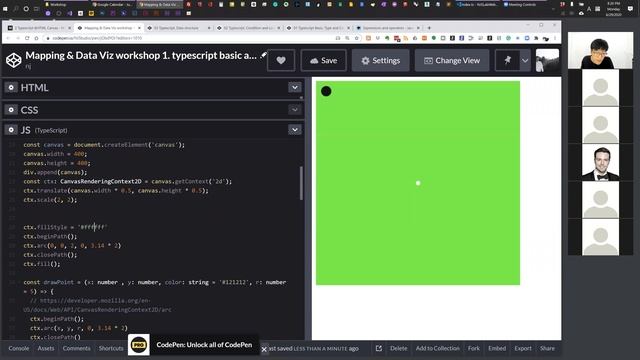This screenshot has width=640, height=360.
Task: Click the white center dot on canvas
Action: [418, 183]
